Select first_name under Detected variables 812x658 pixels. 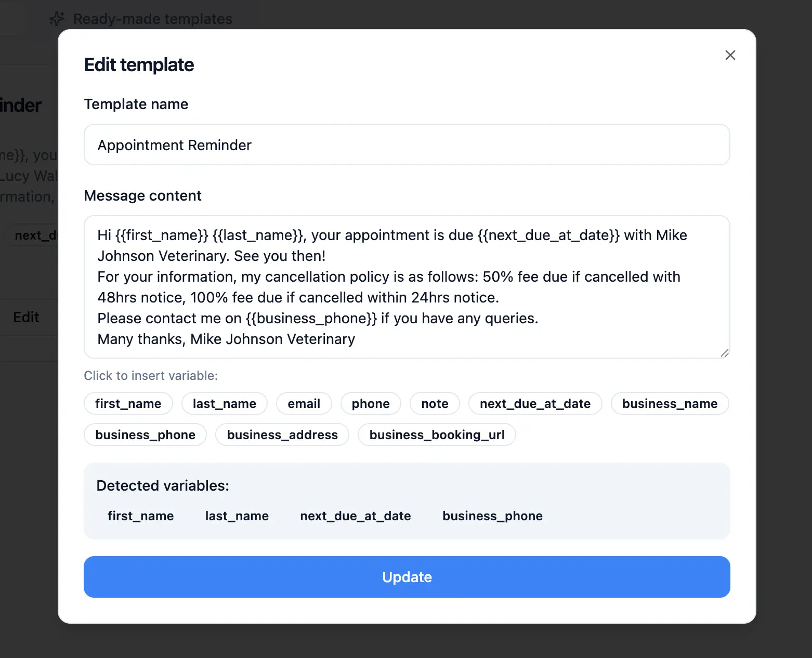[x=140, y=516]
